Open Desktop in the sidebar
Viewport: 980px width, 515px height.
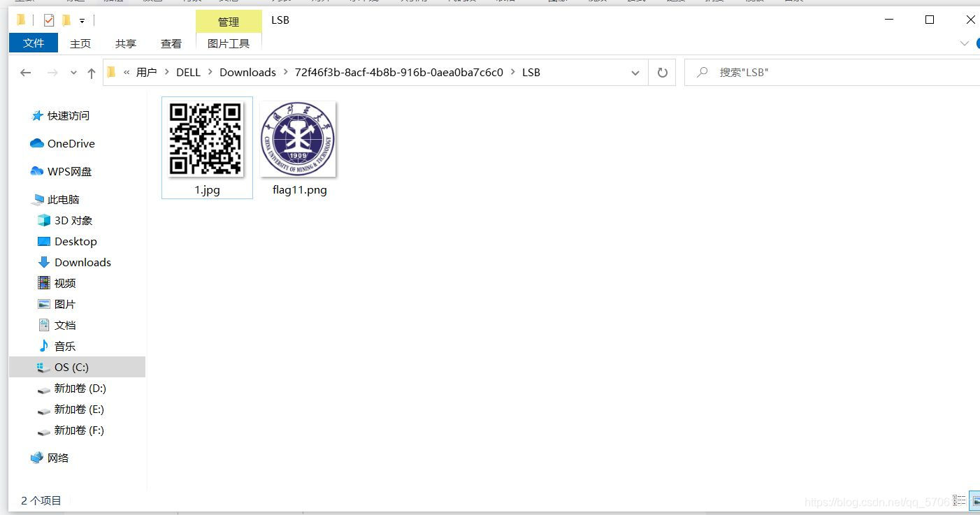pos(67,241)
